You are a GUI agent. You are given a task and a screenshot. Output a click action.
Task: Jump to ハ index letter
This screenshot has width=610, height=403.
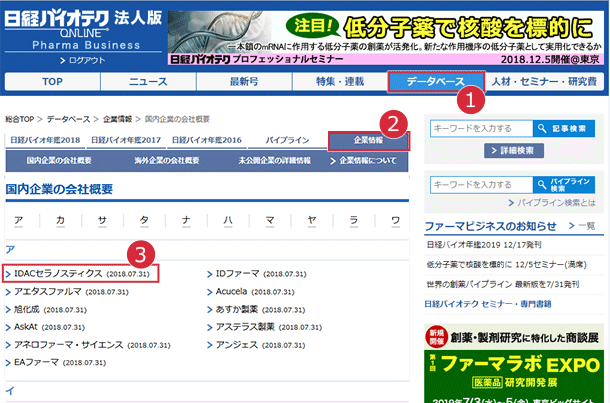pos(228,221)
